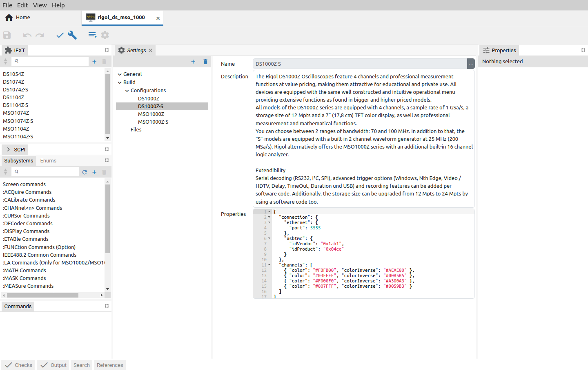Screen dimensions: 588x371
Task: Open the Checks bottom panel
Action: 18,365
